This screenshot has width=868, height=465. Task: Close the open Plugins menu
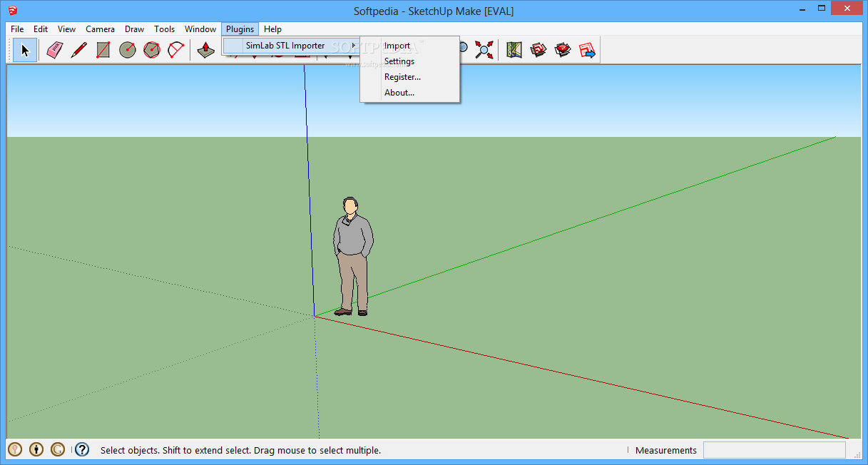tap(240, 29)
